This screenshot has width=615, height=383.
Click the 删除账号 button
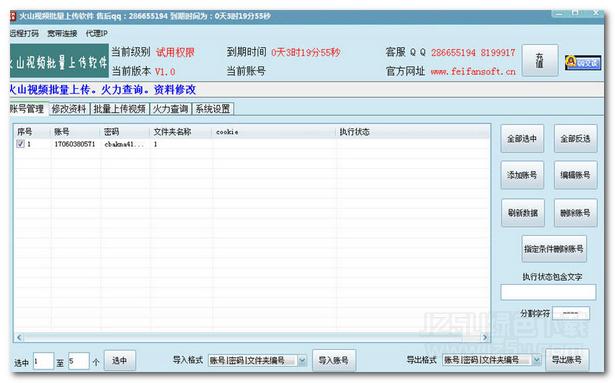pyautogui.click(x=575, y=213)
